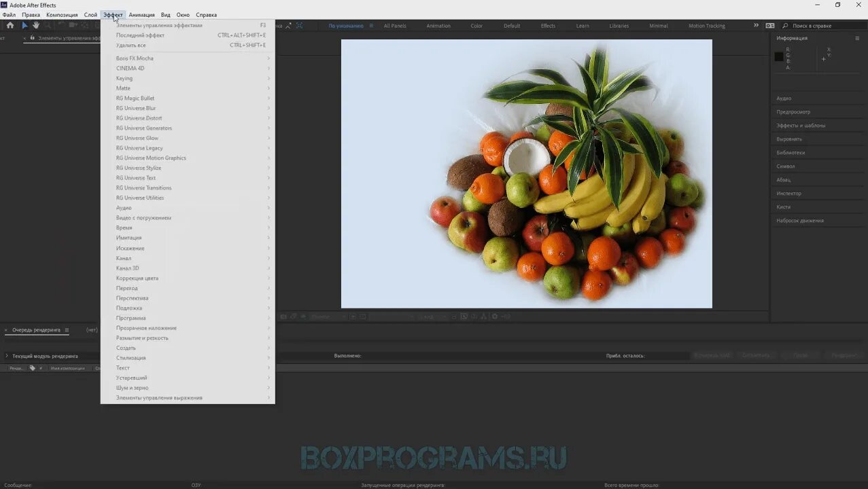Open the Композиция menu
The image size is (868, 489).
(x=62, y=15)
